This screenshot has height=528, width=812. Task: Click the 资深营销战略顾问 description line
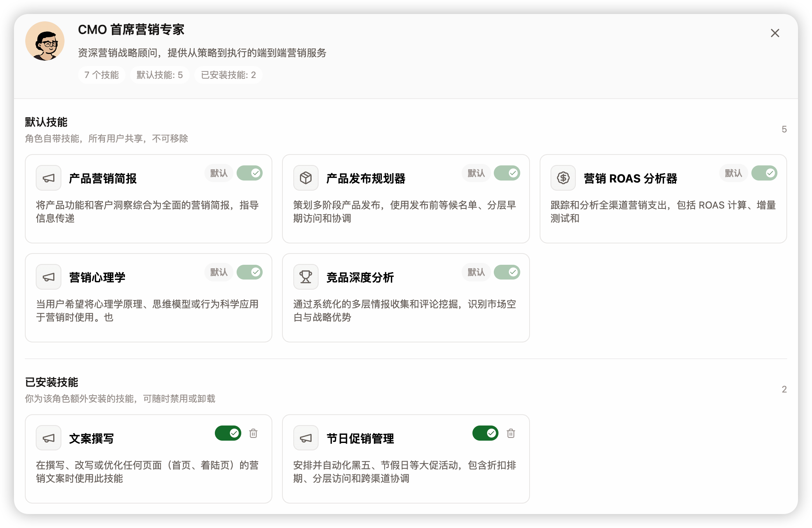click(202, 53)
